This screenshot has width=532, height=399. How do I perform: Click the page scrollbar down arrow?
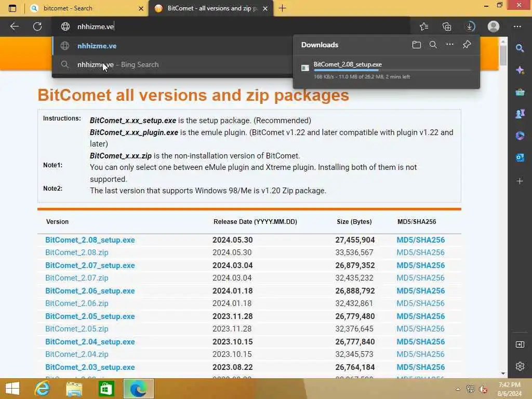[503, 374]
